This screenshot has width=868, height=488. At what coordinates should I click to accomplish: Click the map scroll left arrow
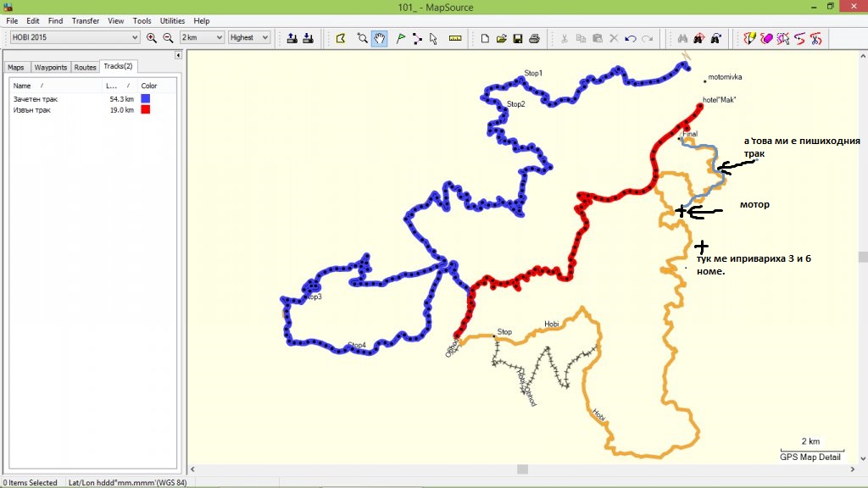click(x=192, y=469)
